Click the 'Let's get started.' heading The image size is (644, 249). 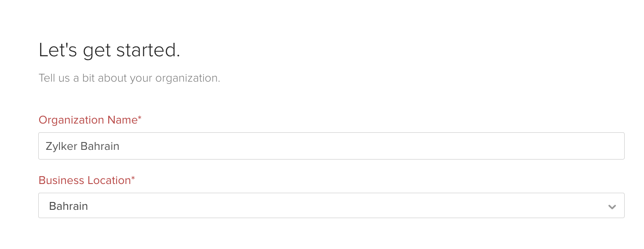click(x=109, y=50)
